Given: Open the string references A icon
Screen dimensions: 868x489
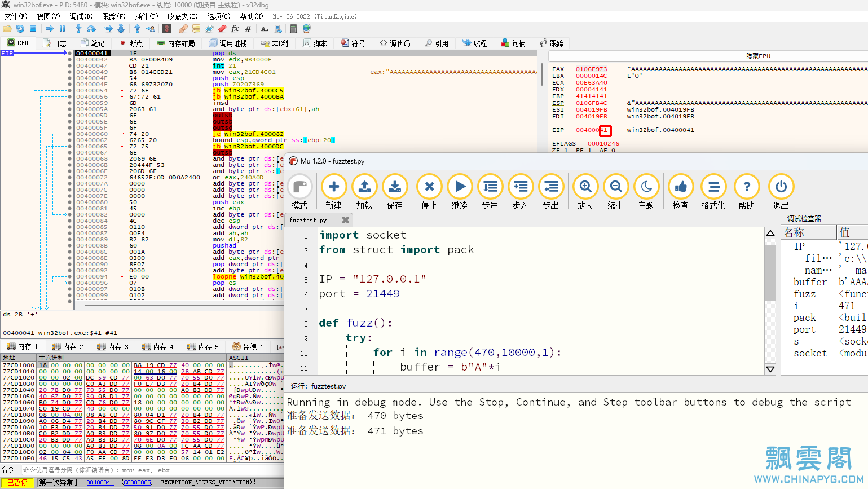Looking at the screenshot, I should pyautogui.click(x=265, y=28).
